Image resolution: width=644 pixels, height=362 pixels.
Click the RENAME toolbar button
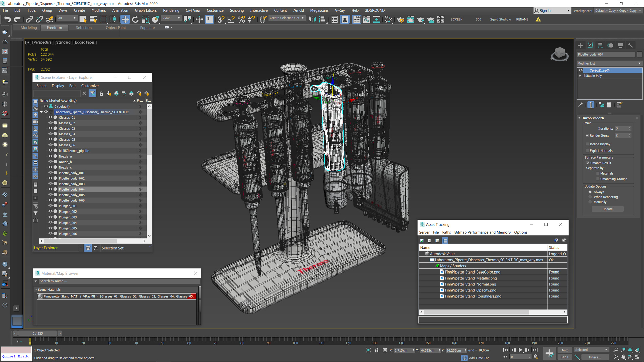[x=522, y=19]
